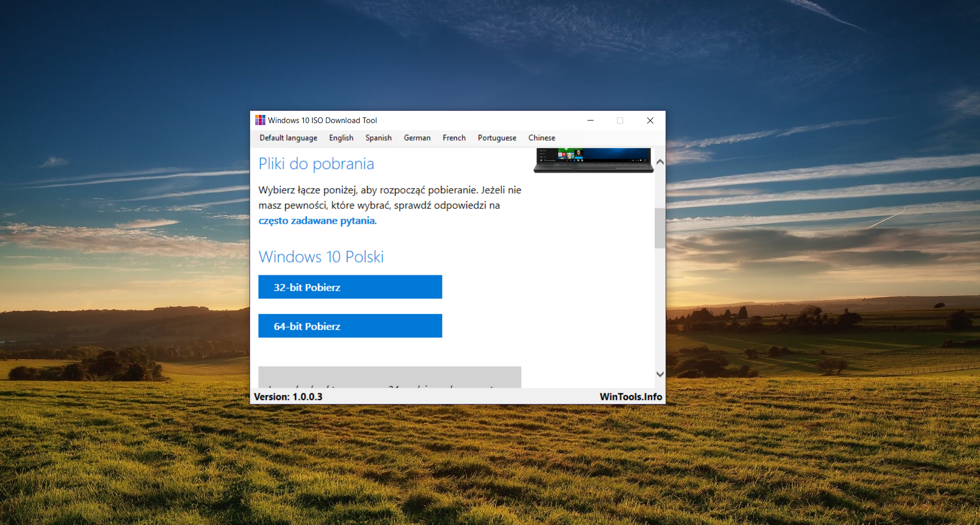
Task: Start the 64-bit Pobierz download
Action: tap(350, 326)
